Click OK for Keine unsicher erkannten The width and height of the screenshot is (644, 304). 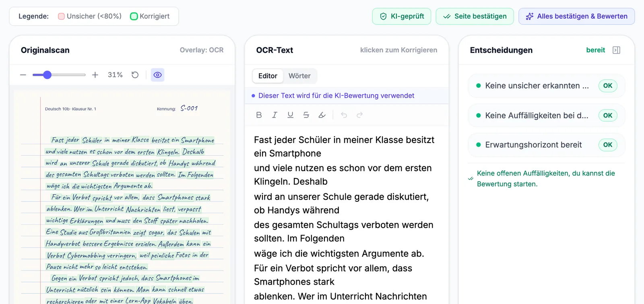coord(608,86)
